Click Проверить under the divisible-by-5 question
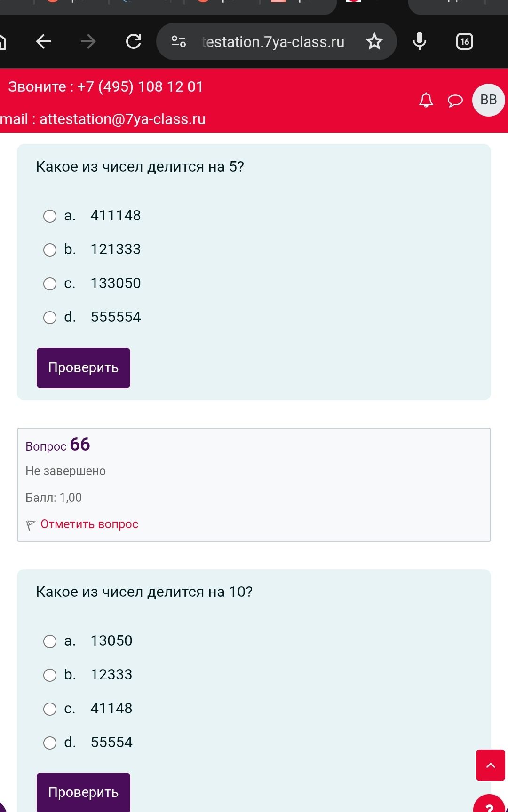 (x=83, y=368)
